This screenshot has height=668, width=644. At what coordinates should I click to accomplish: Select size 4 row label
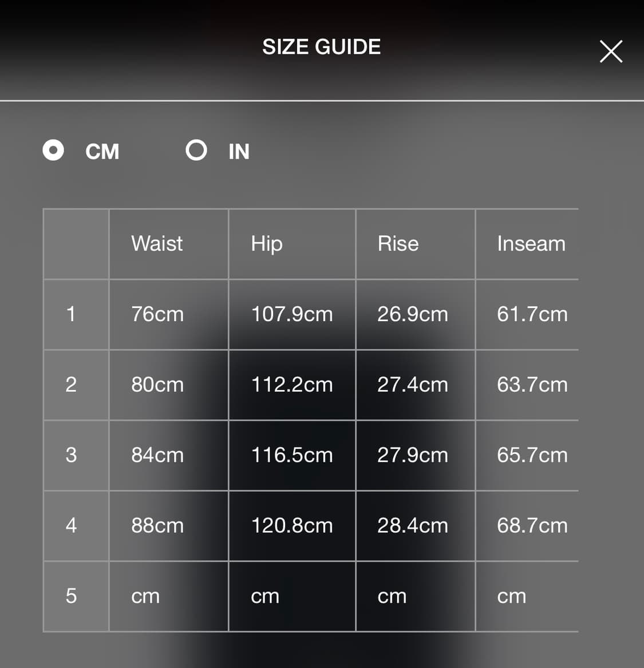click(x=71, y=525)
